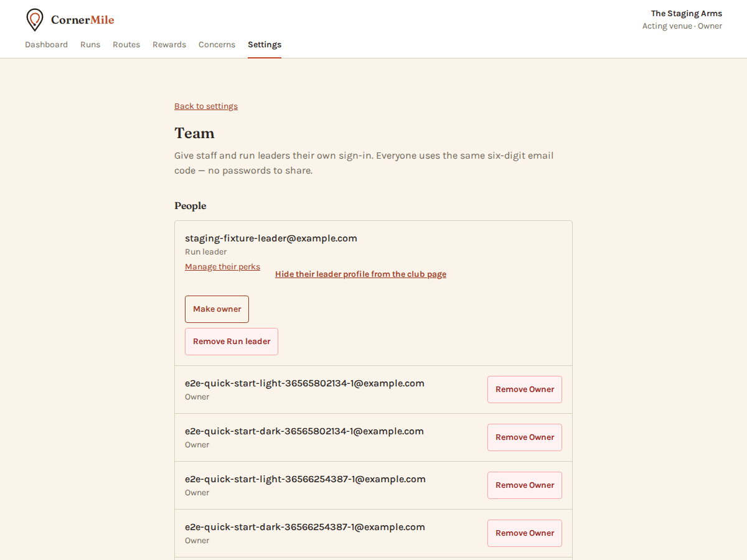Remove Owner for e2e-quick-start-light-36565802134-1
This screenshot has width=747, height=560.
pyautogui.click(x=525, y=390)
